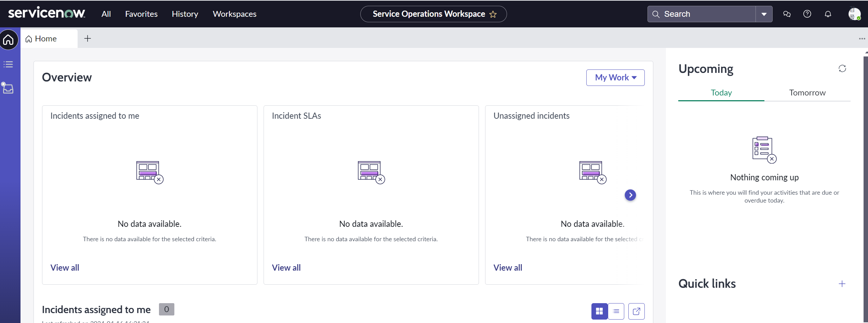Open the inbox icon in the left sidebar
The image size is (868, 323).
click(x=9, y=88)
